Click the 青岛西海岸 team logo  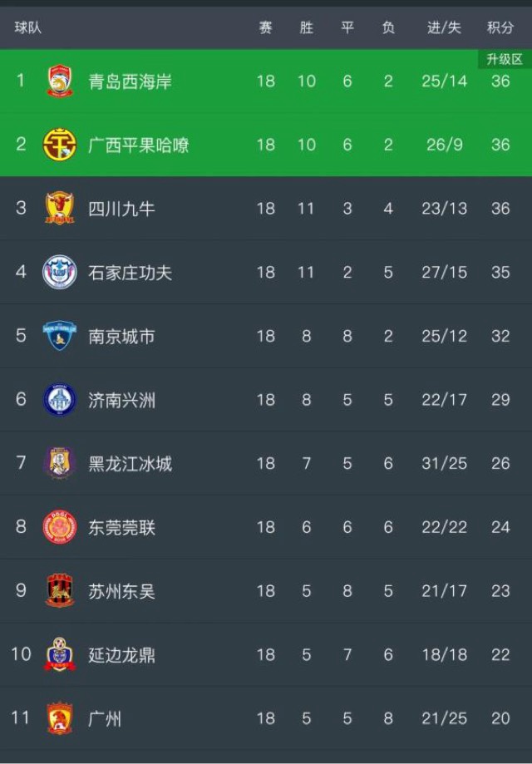[x=59, y=81]
